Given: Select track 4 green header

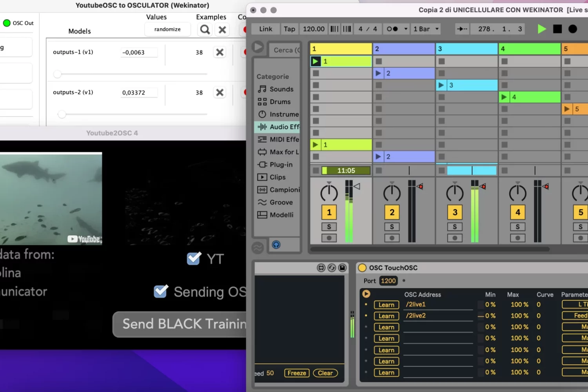Looking at the screenshot, I should tap(529, 49).
